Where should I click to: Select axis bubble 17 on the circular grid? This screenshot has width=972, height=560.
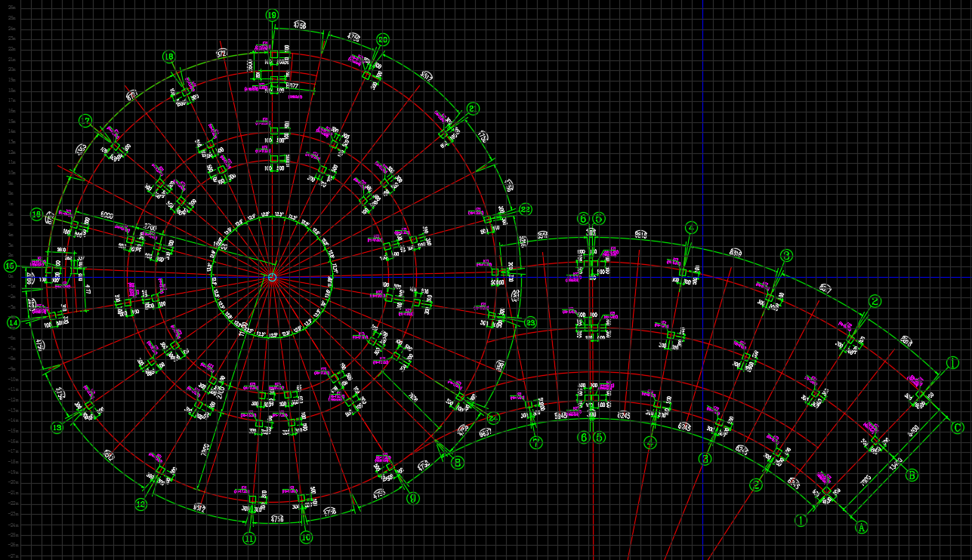click(85, 121)
